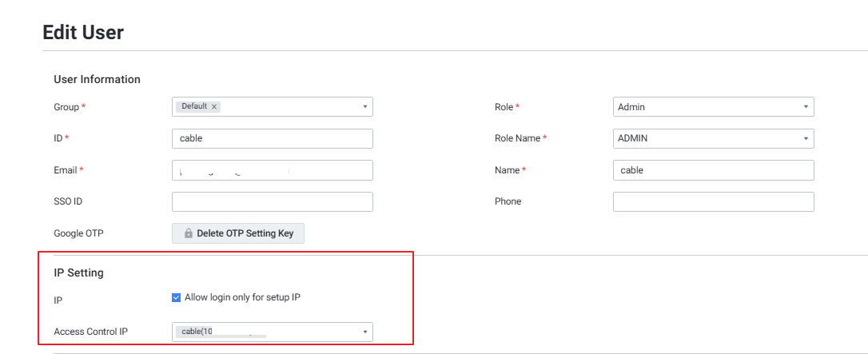Focus the Email input field
This screenshot has width=868, height=354.
272,170
